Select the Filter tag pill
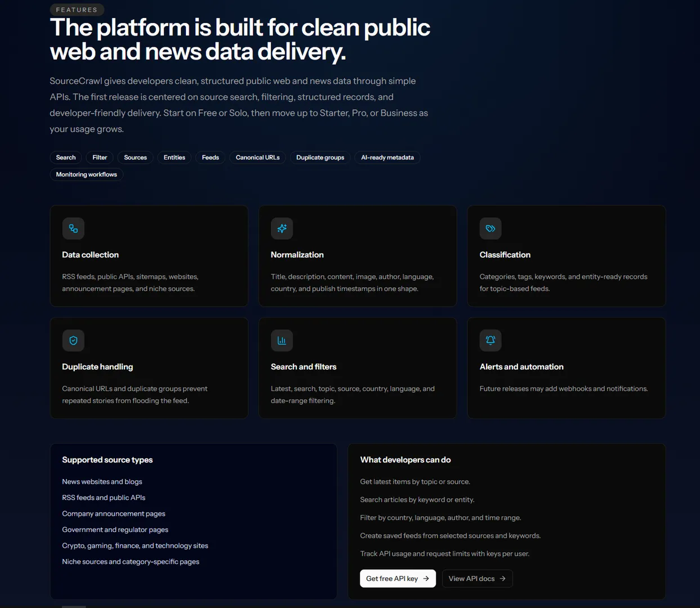This screenshot has height=608, width=700. 100,158
